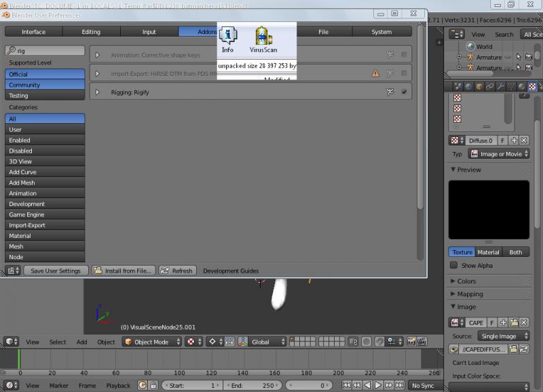Switch to the System tab
Image resolution: width=543 pixels, height=392 pixels.
pos(381,32)
